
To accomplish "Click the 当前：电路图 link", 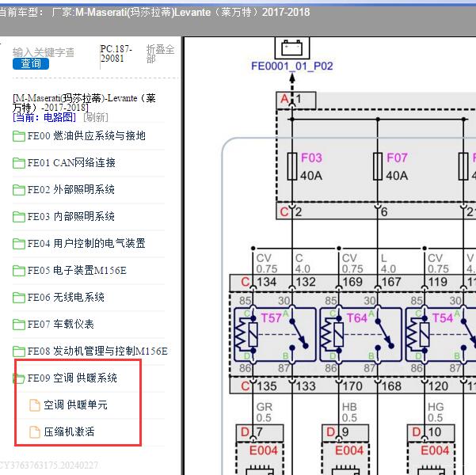I will 44,117.
